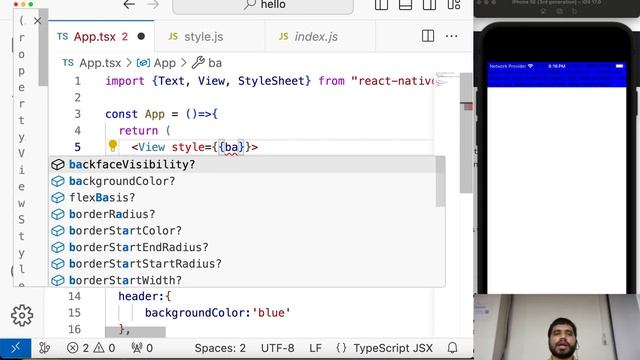Click return on line 4
This screenshot has height=360, width=640.
tap(138, 131)
